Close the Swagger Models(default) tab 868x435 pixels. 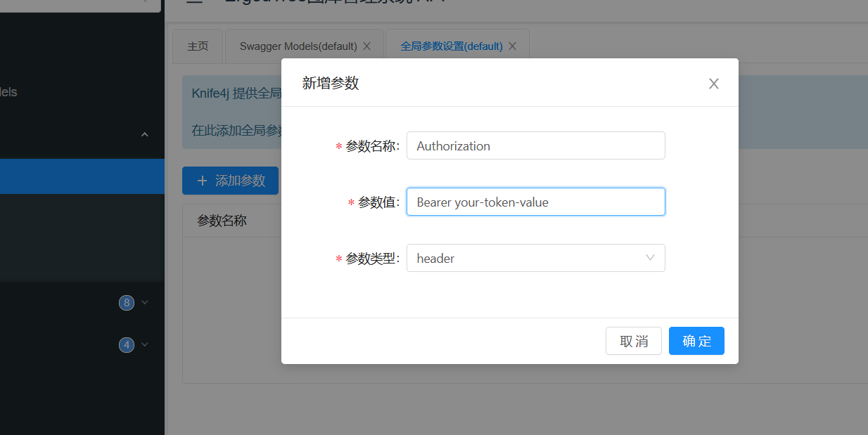tap(366, 46)
